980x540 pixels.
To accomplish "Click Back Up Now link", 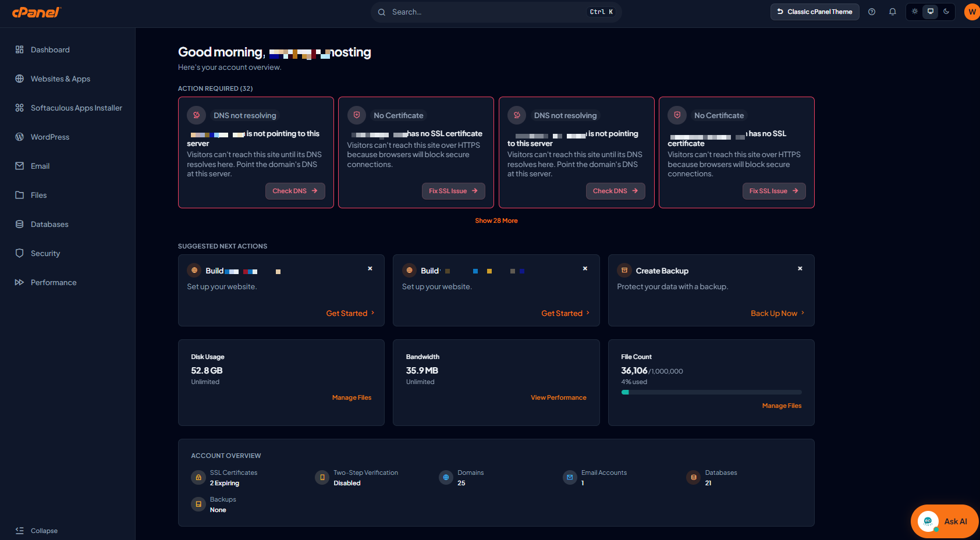I will 778,313.
